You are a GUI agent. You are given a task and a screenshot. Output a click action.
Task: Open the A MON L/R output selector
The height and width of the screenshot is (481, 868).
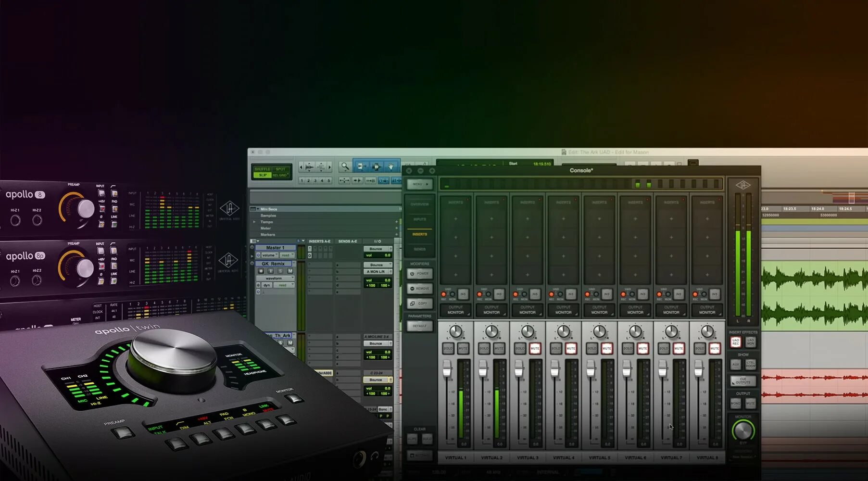point(377,271)
